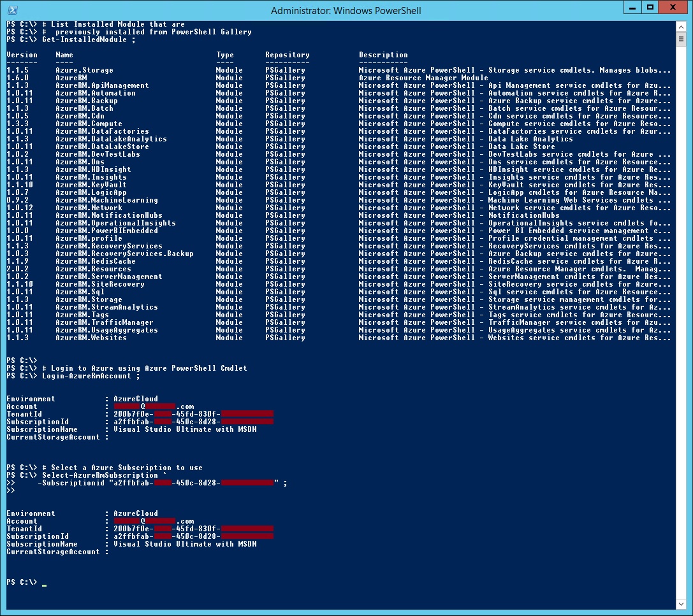The image size is (693, 616).
Task: Click the scrollbar down arrow
Action: 681,604
